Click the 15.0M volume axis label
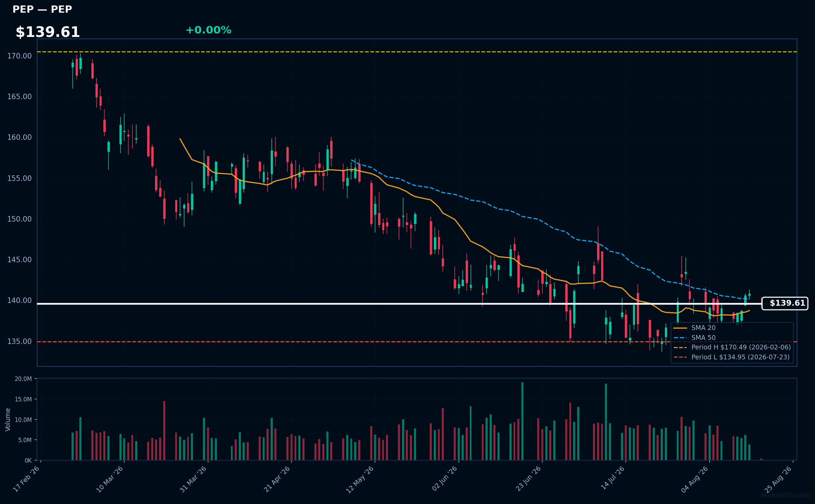Image resolution: width=815 pixels, height=504 pixels. point(23,399)
